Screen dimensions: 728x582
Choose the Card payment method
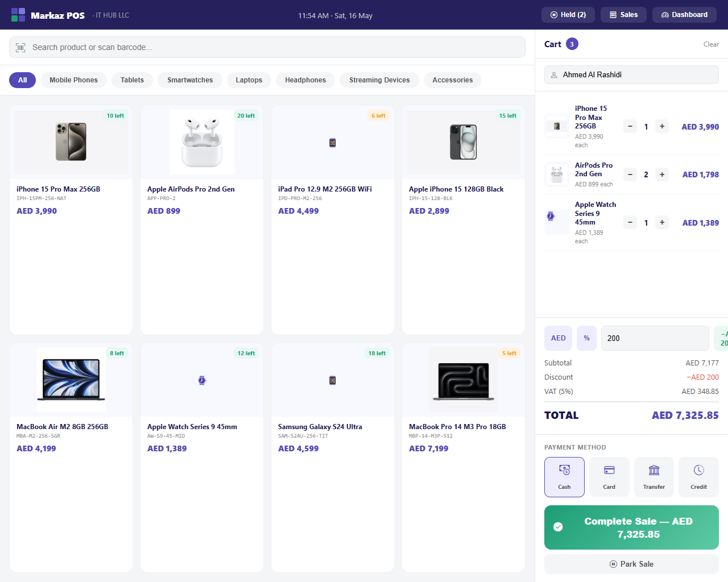pos(609,477)
